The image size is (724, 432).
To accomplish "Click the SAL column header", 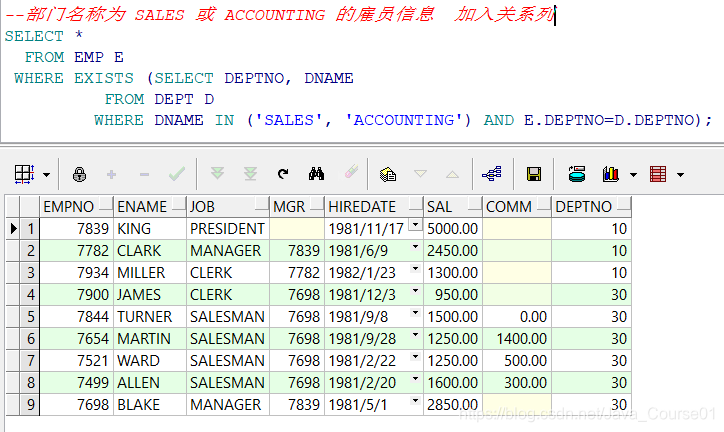I will coord(453,206).
